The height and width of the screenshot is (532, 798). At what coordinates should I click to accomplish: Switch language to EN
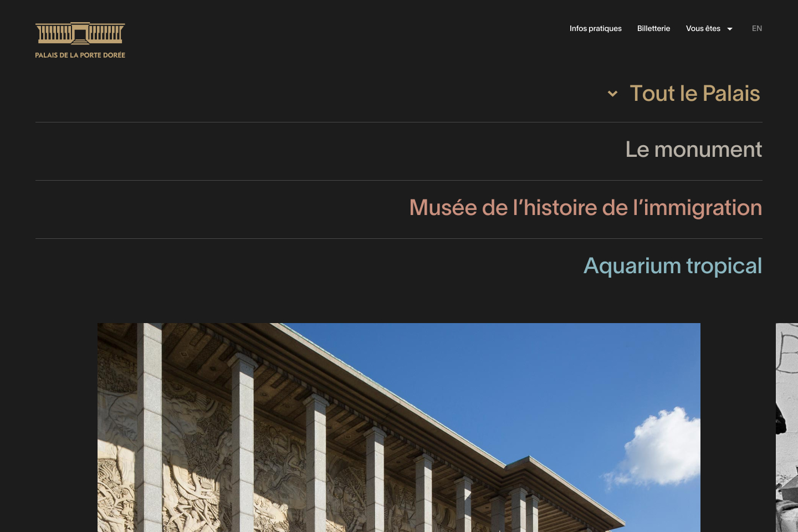(x=757, y=28)
